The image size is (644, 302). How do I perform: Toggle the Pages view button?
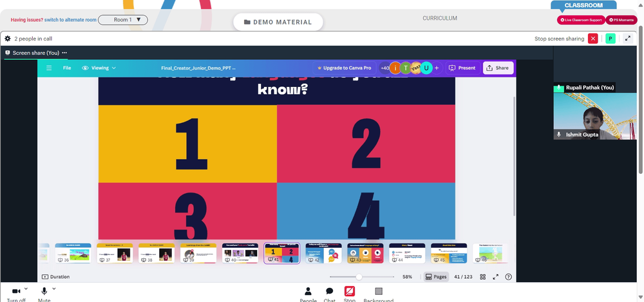(436, 277)
